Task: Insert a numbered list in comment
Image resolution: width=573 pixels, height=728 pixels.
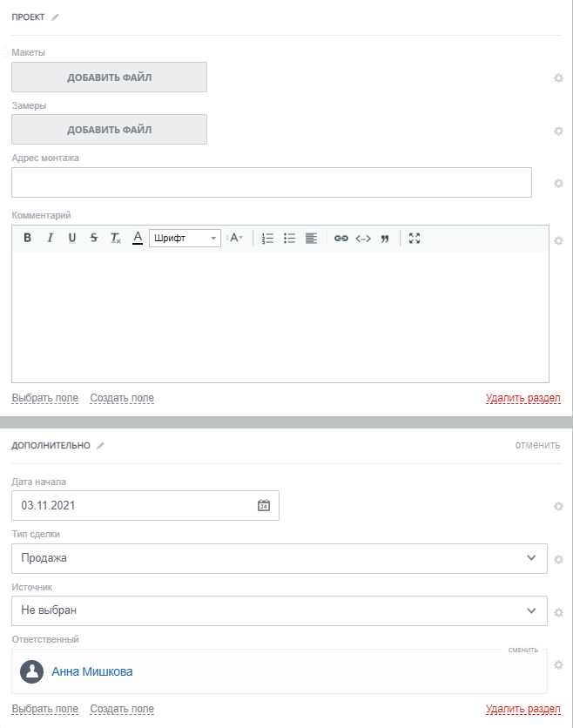Action: 267,239
